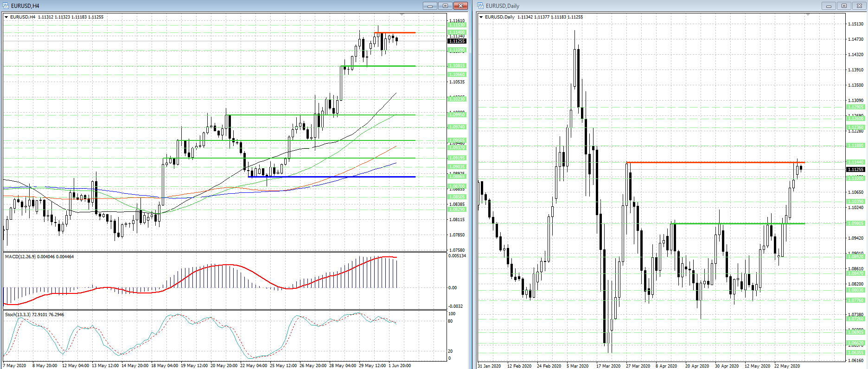Image resolution: width=868 pixels, height=369 pixels.
Task: Click the 1.15130 price on Daily scale
Action: (x=856, y=24)
